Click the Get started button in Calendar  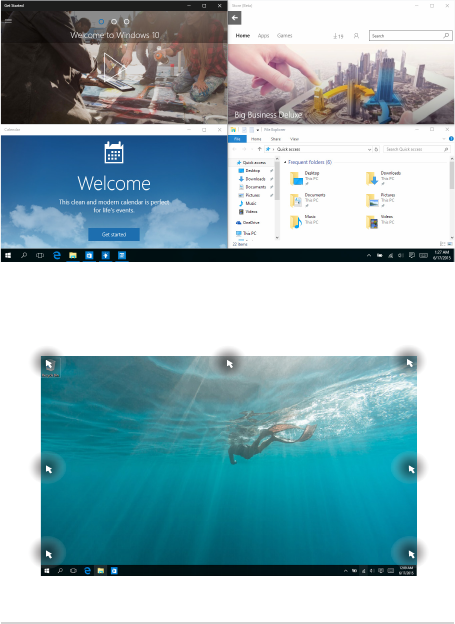pyautogui.click(x=114, y=234)
